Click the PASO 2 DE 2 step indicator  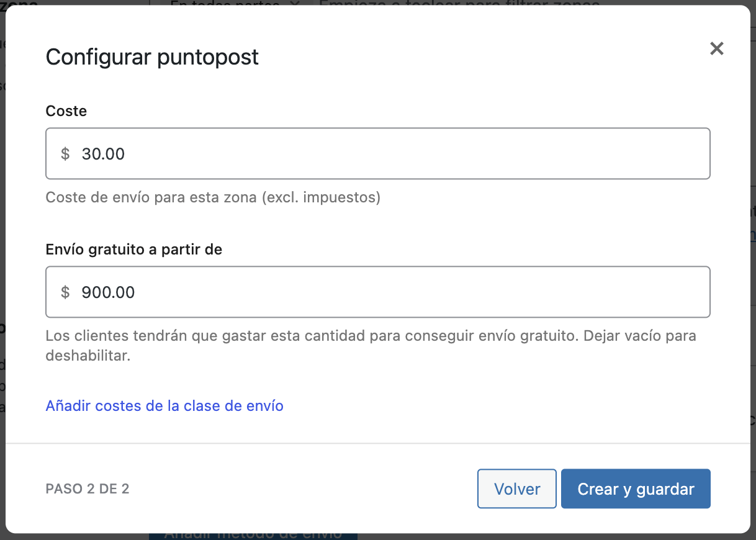(87, 488)
